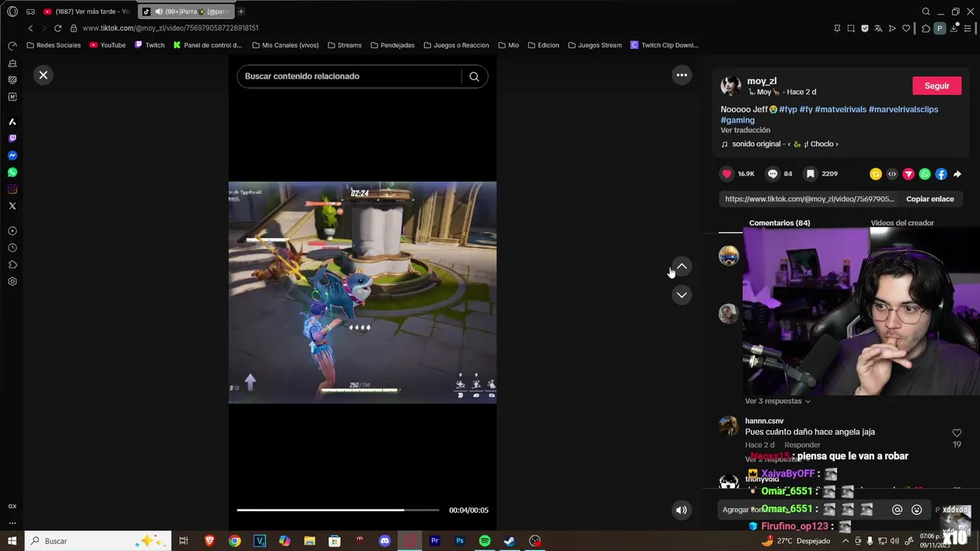The image size is (980, 551).
Task: Follow moy_zl with Seguir button
Action: pyautogui.click(x=936, y=86)
